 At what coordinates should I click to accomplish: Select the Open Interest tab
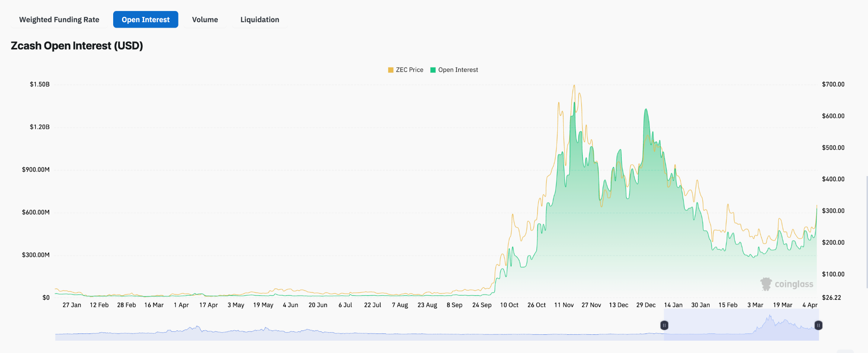pos(145,20)
